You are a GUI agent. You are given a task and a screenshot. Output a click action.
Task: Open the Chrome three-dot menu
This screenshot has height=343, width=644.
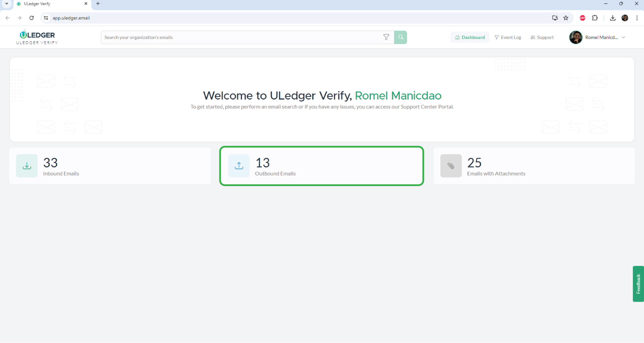point(637,18)
